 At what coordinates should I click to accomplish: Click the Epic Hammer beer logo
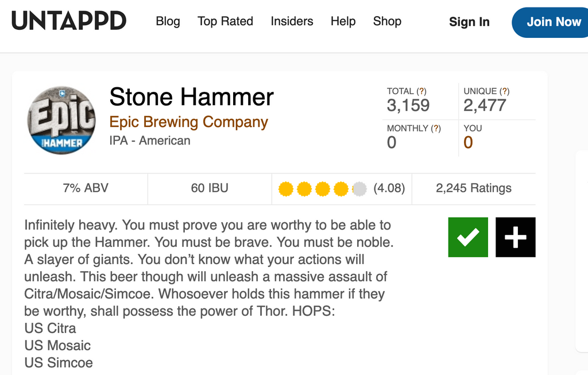pyautogui.click(x=61, y=120)
